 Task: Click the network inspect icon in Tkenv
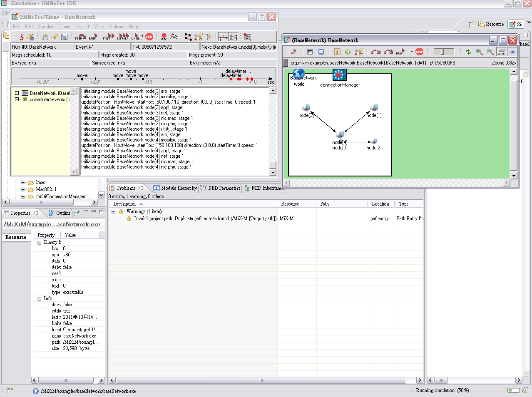pos(188,37)
